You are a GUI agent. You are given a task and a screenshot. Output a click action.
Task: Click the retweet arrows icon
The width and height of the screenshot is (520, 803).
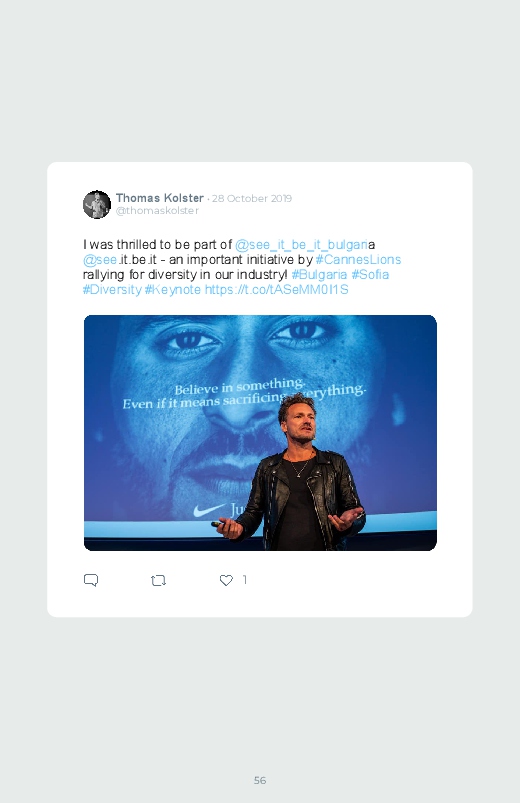click(x=158, y=580)
